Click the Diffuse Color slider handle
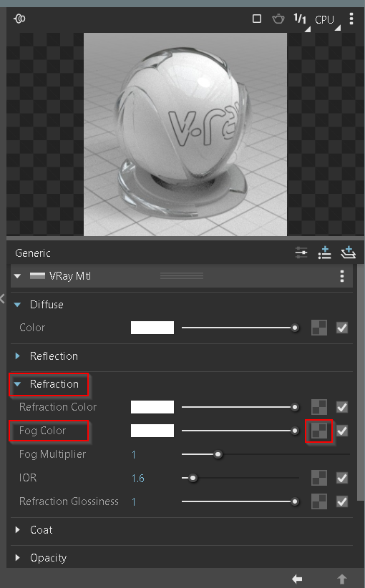The width and height of the screenshot is (365, 588). (x=295, y=328)
